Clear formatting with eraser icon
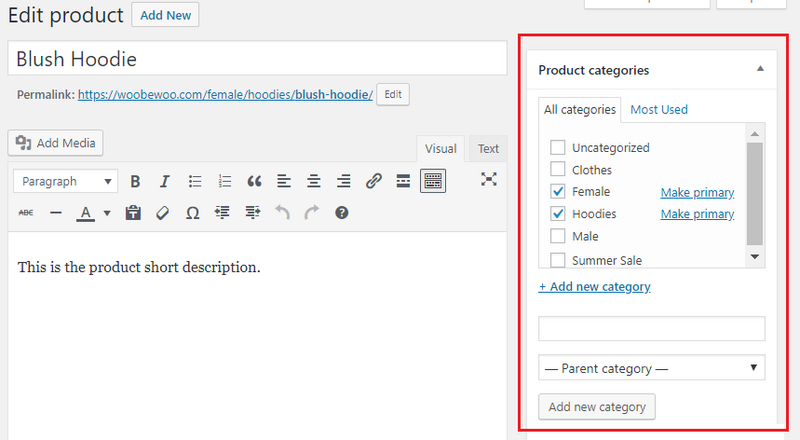Screen dimensions: 800x440 (163, 213)
